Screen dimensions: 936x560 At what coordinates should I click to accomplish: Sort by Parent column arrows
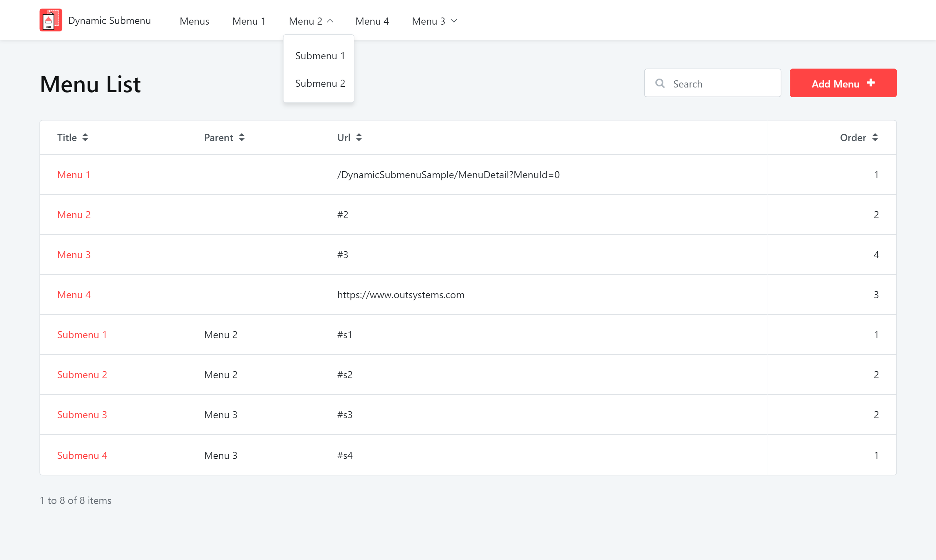[x=242, y=137]
